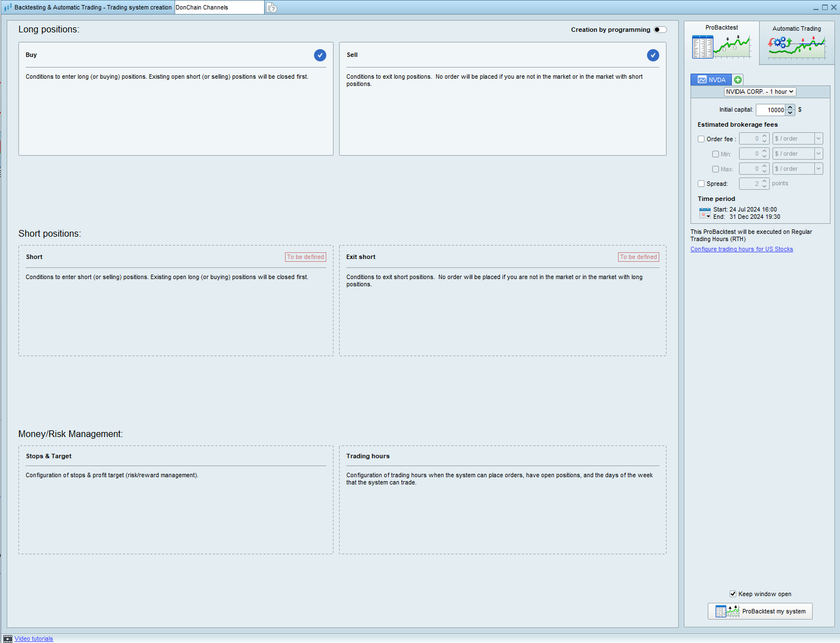Image resolution: width=840 pixels, height=643 pixels.
Task: Tick the Min fee checkbox
Action: point(716,154)
